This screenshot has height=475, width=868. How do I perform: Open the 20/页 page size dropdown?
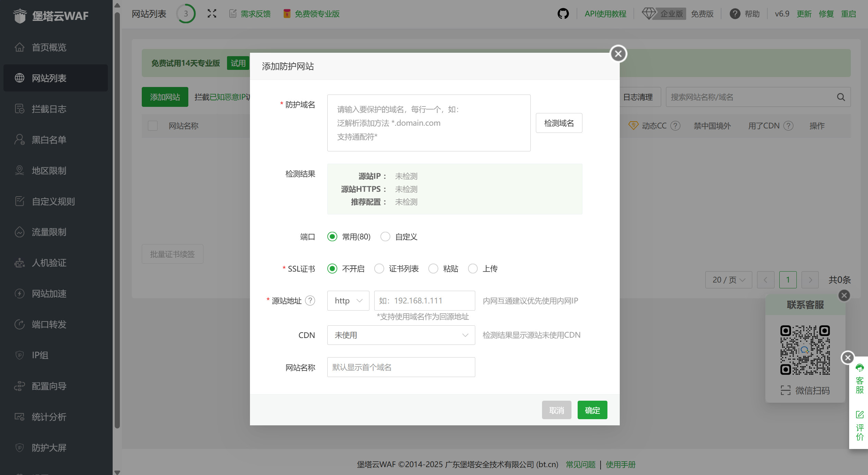728,280
